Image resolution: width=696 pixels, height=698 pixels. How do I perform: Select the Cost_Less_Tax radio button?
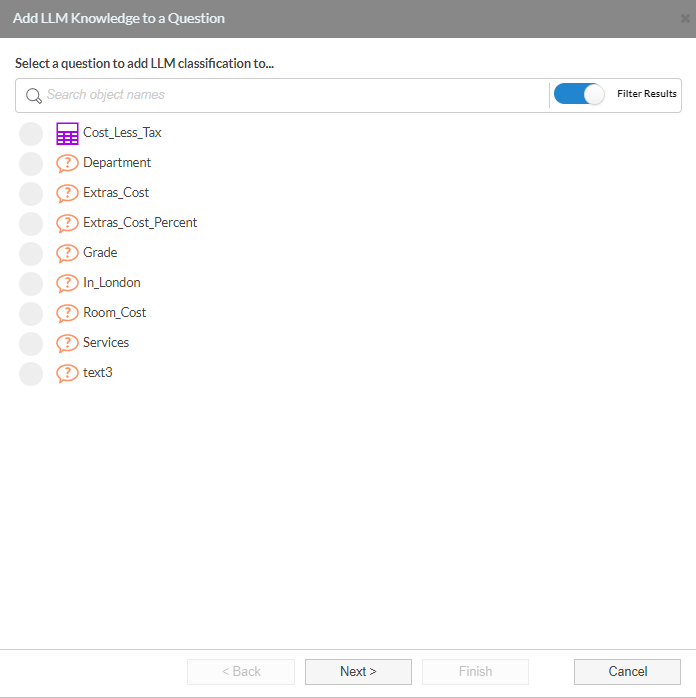click(x=31, y=134)
